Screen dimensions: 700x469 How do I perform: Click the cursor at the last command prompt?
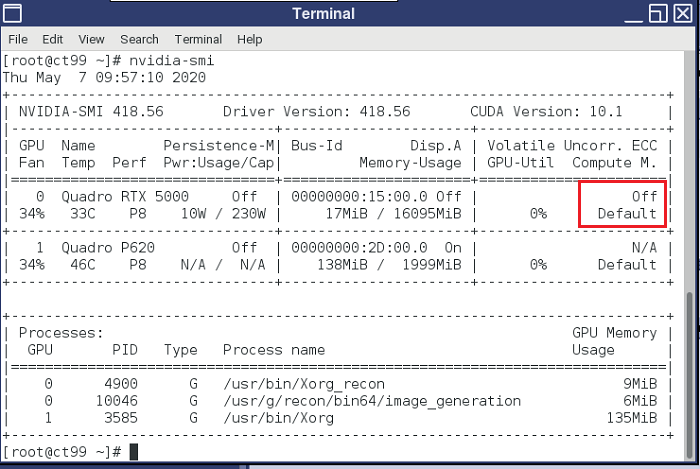[134, 452]
